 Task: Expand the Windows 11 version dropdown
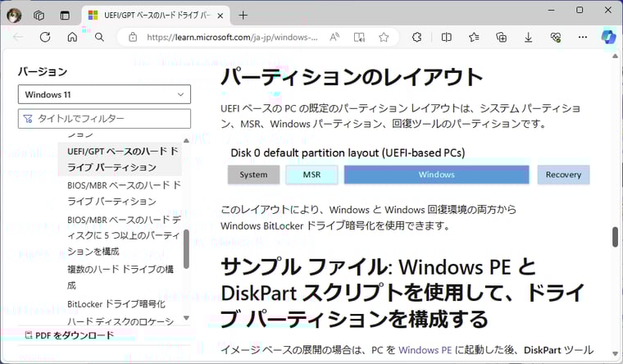click(104, 94)
